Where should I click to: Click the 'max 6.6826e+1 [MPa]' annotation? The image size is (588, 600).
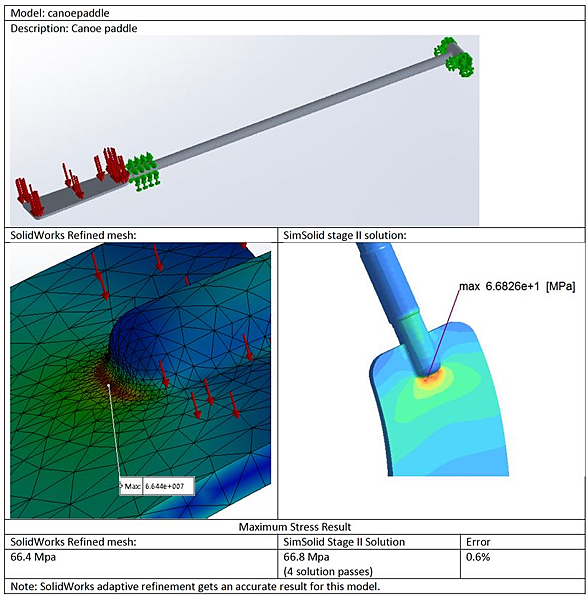click(x=517, y=286)
